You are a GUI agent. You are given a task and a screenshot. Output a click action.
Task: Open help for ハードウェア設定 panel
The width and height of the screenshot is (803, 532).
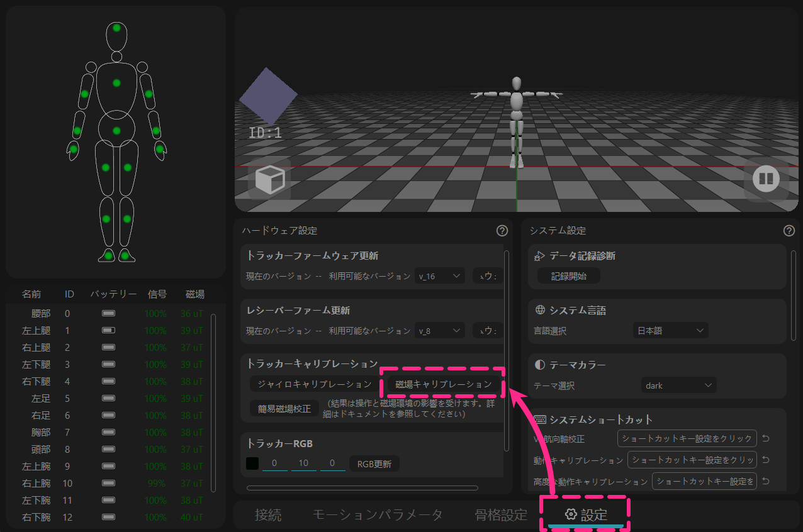pos(502,231)
